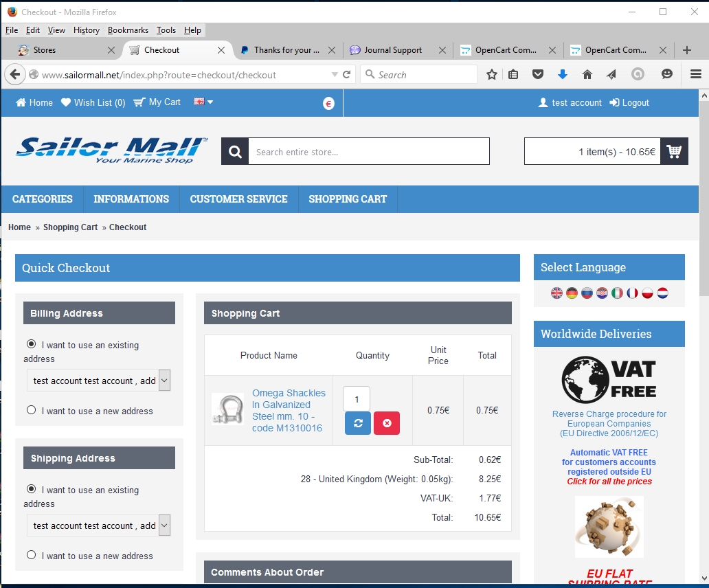Image resolution: width=709 pixels, height=588 pixels.
Task: Click Omega Shackles product thumbnail
Action: [228, 409]
